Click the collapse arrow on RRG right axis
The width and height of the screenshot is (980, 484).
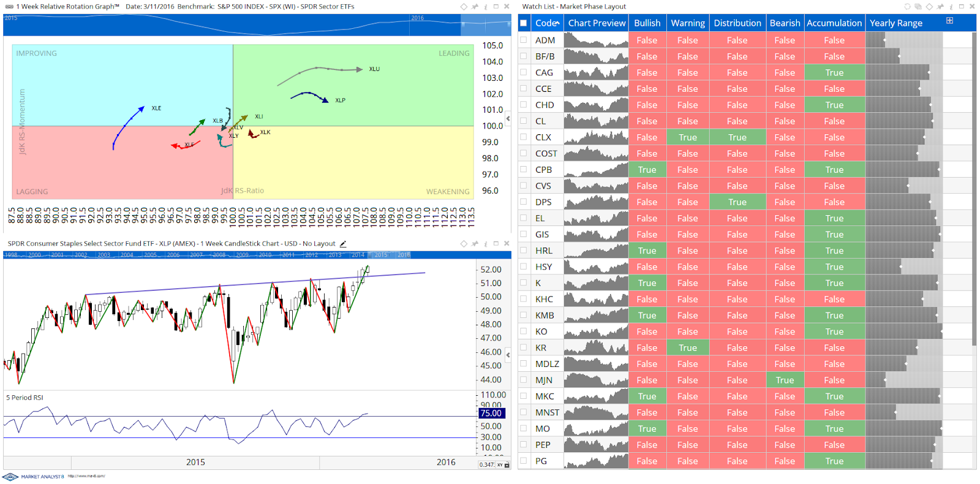tap(508, 118)
